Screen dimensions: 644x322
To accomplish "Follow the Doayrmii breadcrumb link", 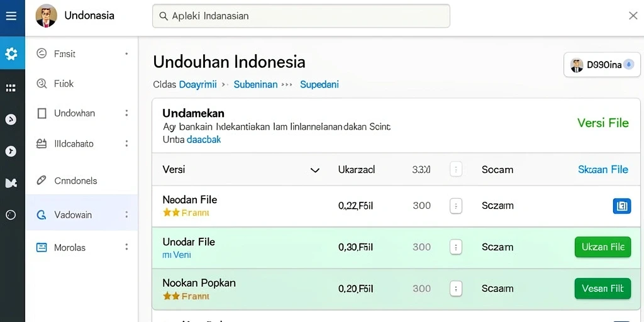I will (197, 85).
